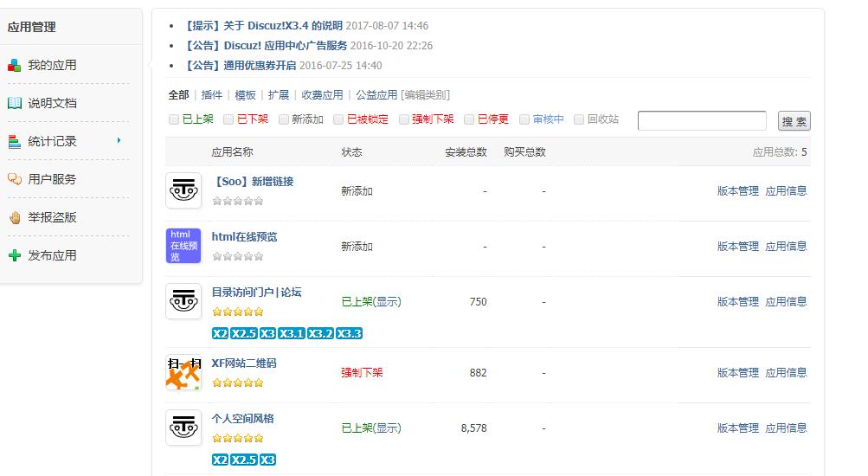Open 通用优惠券开启 announcement
The image size is (868, 476).
240,65
